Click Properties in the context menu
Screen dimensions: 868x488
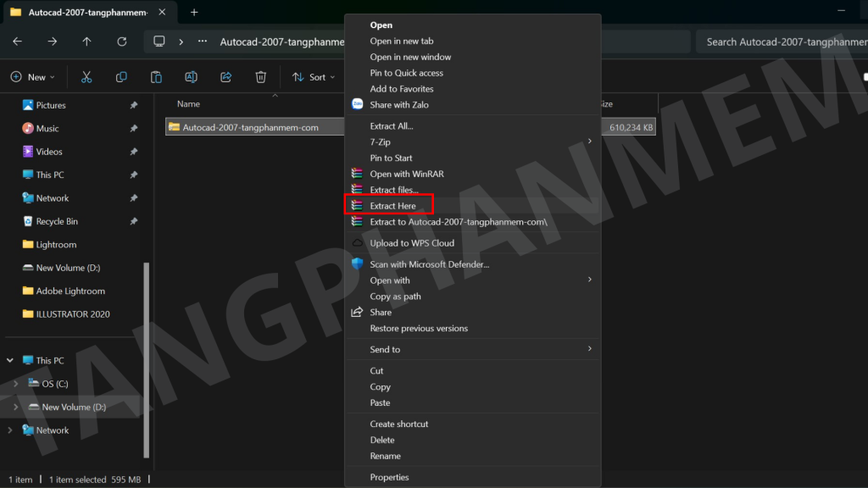click(x=389, y=478)
